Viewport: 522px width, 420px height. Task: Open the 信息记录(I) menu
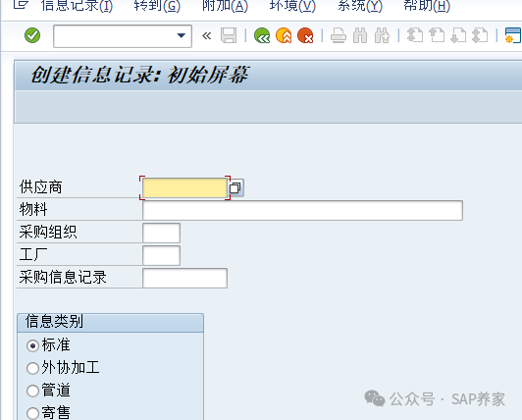tap(77, 6)
